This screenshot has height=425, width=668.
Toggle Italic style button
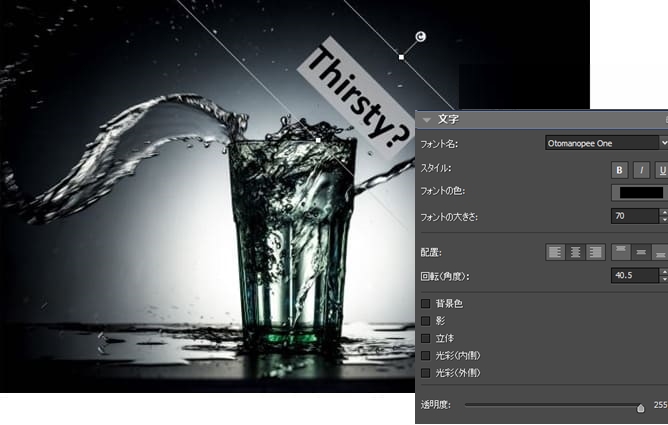pos(641,170)
